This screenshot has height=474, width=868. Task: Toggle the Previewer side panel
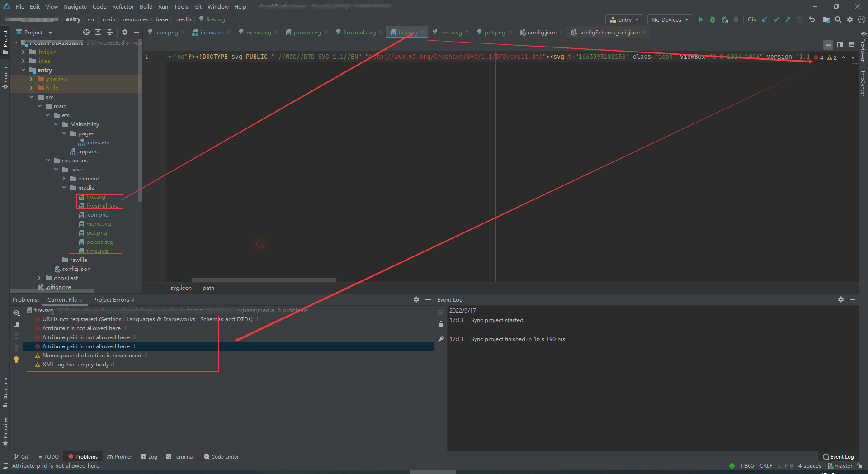tap(863, 47)
